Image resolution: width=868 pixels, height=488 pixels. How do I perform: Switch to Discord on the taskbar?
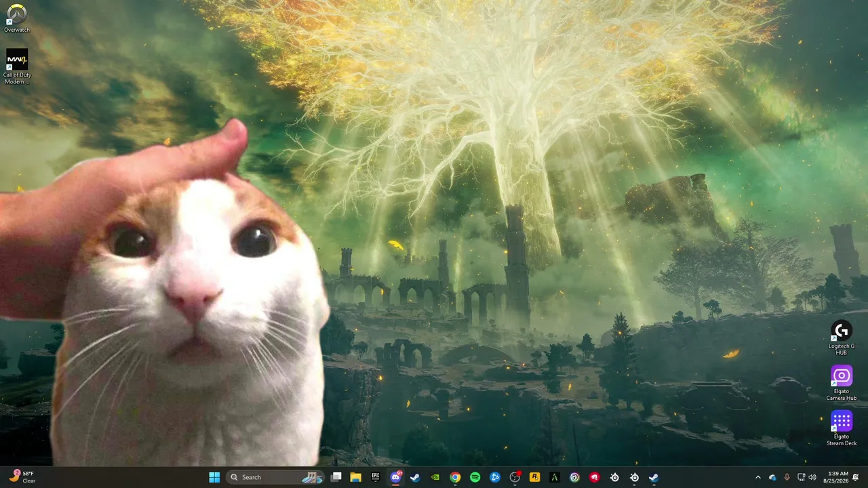pyautogui.click(x=395, y=477)
